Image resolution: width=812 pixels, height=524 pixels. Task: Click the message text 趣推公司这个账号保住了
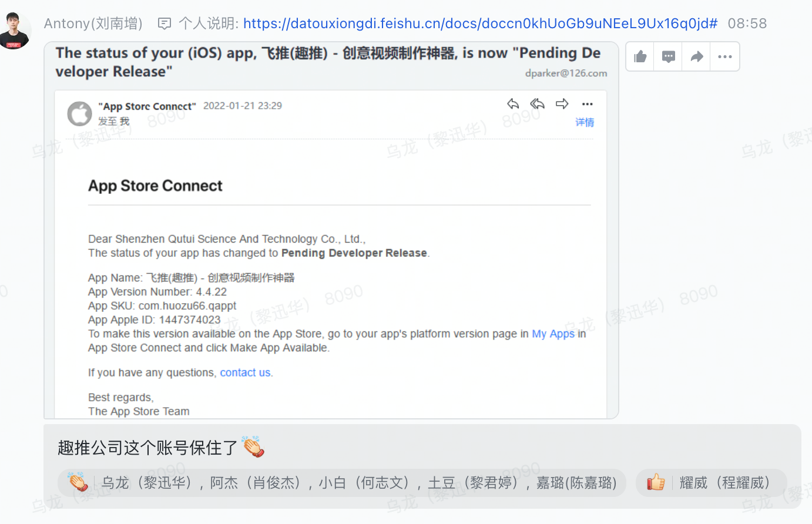click(147, 448)
